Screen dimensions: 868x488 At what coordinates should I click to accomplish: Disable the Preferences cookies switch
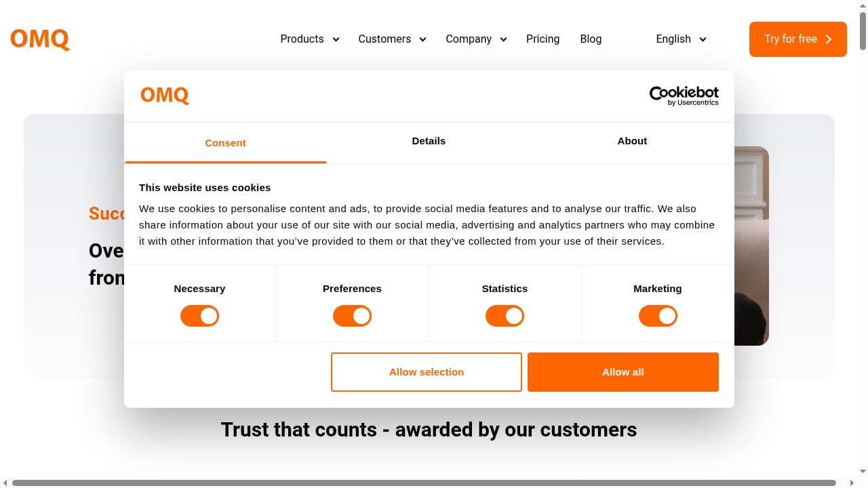coord(352,316)
